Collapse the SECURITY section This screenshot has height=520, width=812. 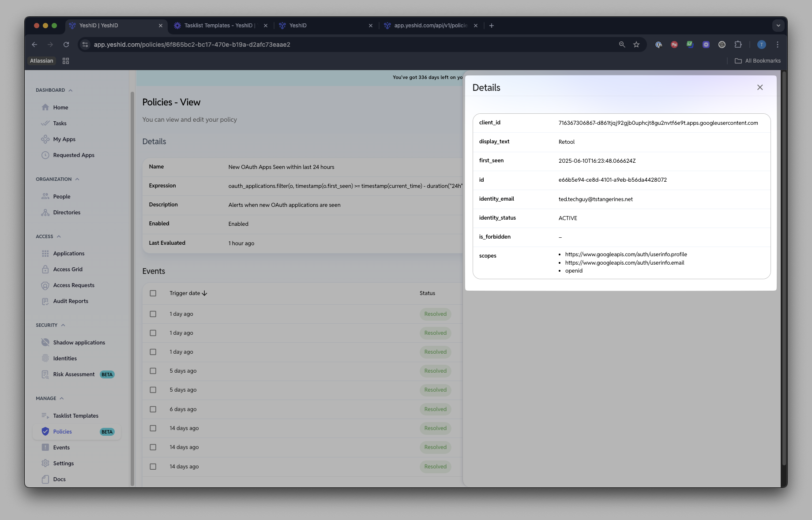[x=63, y=325]
